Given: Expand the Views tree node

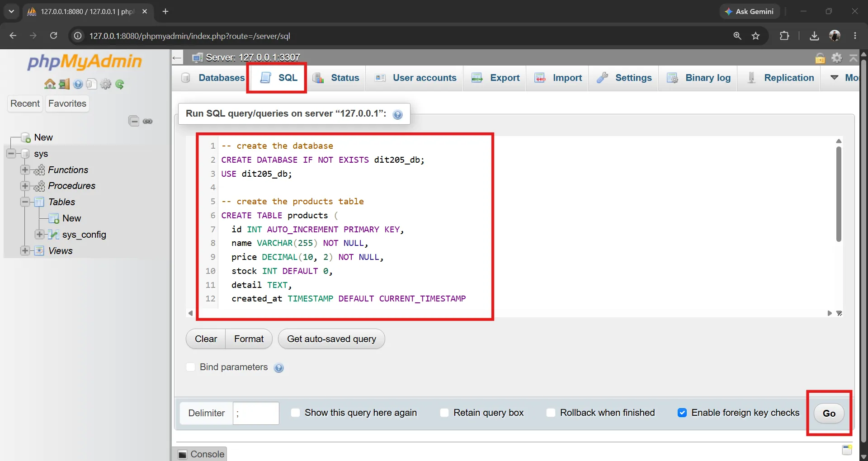Looking at the screenshot, I should click(x=25, y=251).
